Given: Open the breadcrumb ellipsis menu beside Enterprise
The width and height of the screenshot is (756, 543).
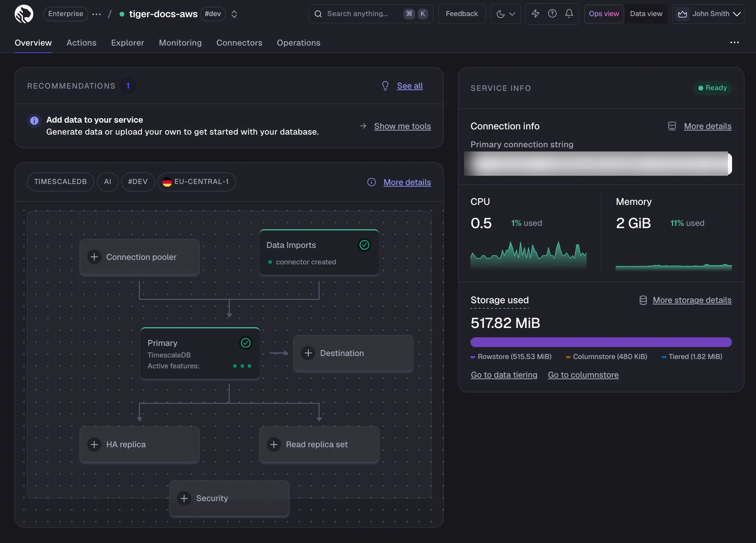Looking at the screenshot, I should (x=97, y=14).
